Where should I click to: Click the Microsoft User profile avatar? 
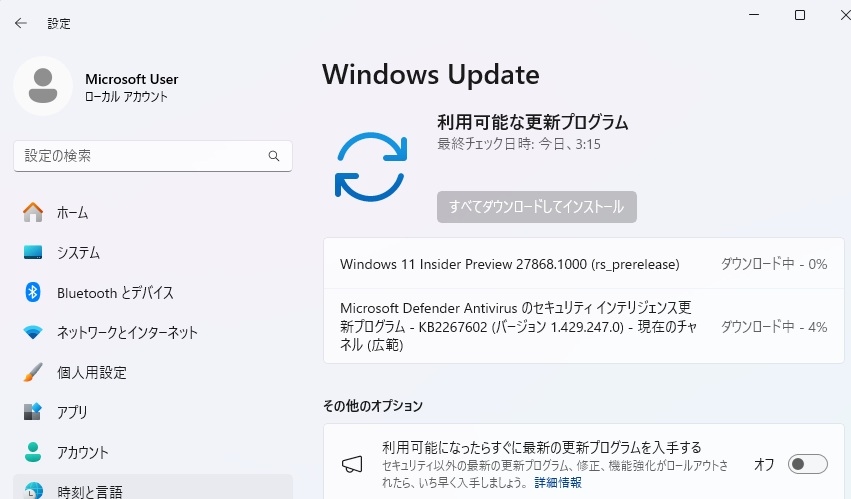pos(42,87)
